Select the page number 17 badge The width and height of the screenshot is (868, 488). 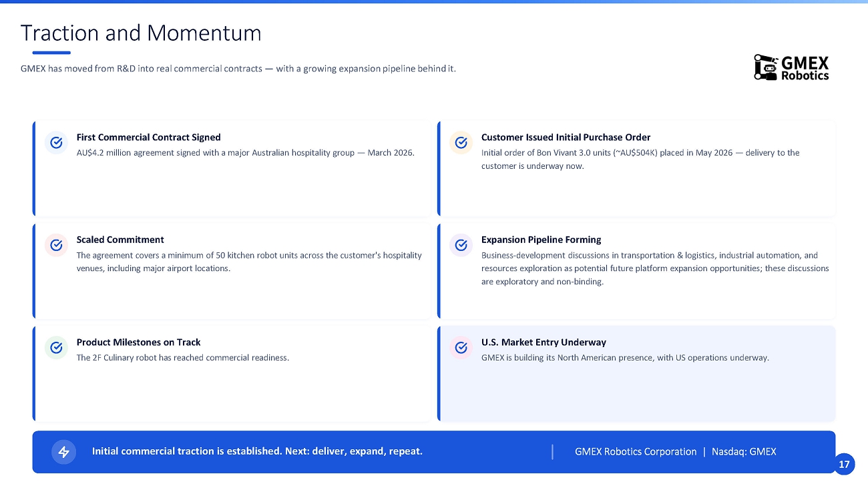tap(844, 464)
